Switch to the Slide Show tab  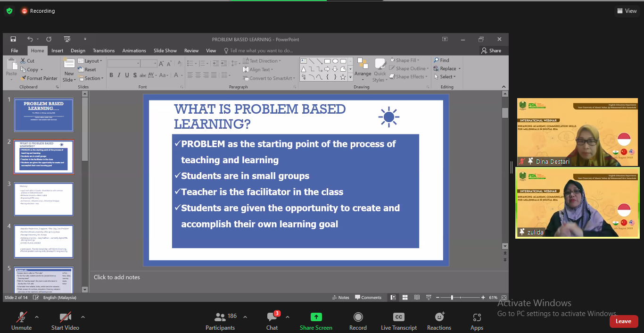(x=165, y=50)
